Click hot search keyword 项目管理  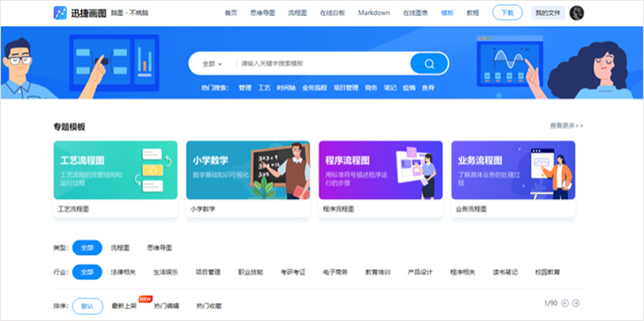345,88
